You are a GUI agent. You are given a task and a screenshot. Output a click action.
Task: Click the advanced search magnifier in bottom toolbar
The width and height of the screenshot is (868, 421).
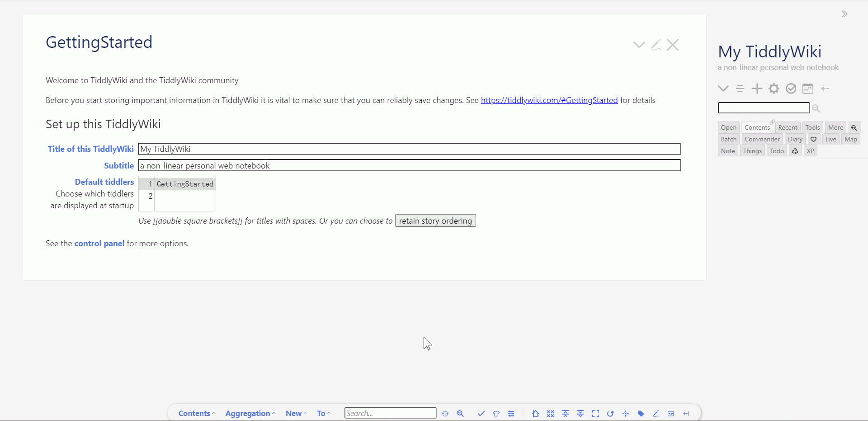click(460, 413)
